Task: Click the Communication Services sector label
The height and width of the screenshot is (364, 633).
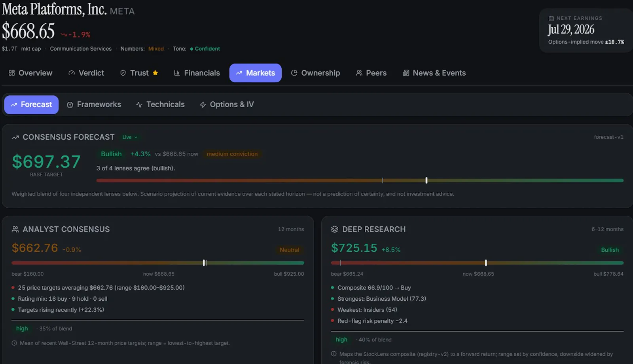Action: (x=81, y=49)
